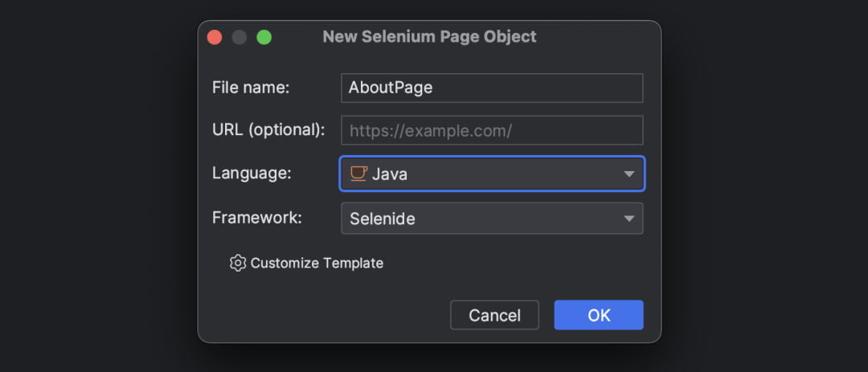Click the Customize Template gear icon

[x=237, y=263]
